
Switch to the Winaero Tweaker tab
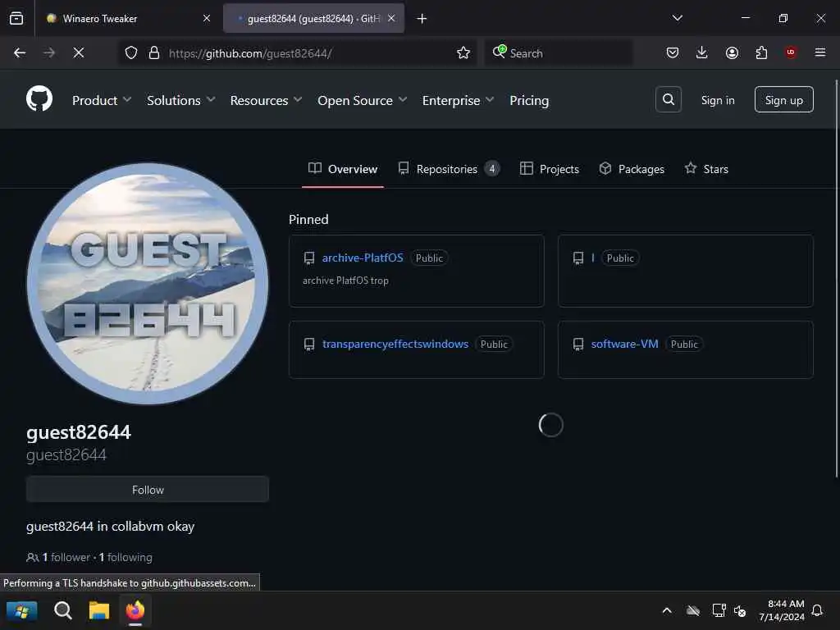[128, 18]
